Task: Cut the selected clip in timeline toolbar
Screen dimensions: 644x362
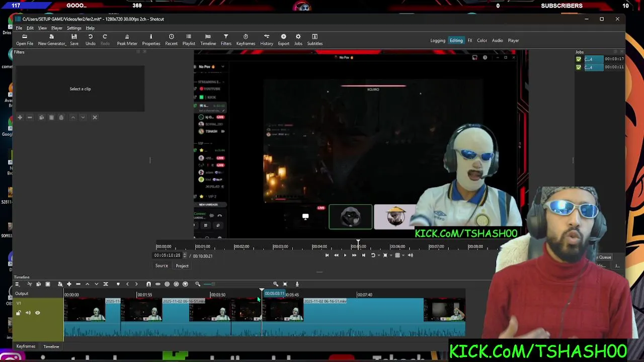Action: 29,284
